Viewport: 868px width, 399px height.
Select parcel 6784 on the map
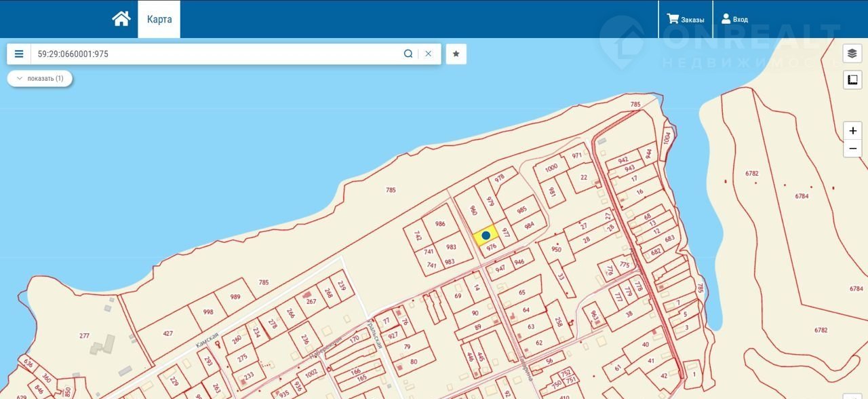(x=802, y=196)
